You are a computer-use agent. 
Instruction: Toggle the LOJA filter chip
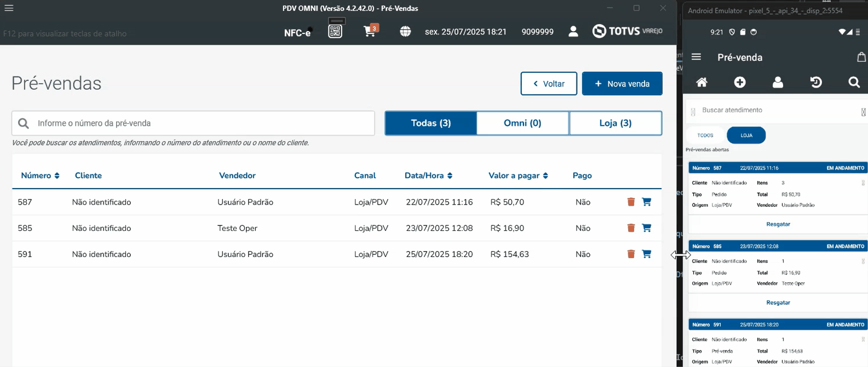pyautogui.click(x=746, y=135)
